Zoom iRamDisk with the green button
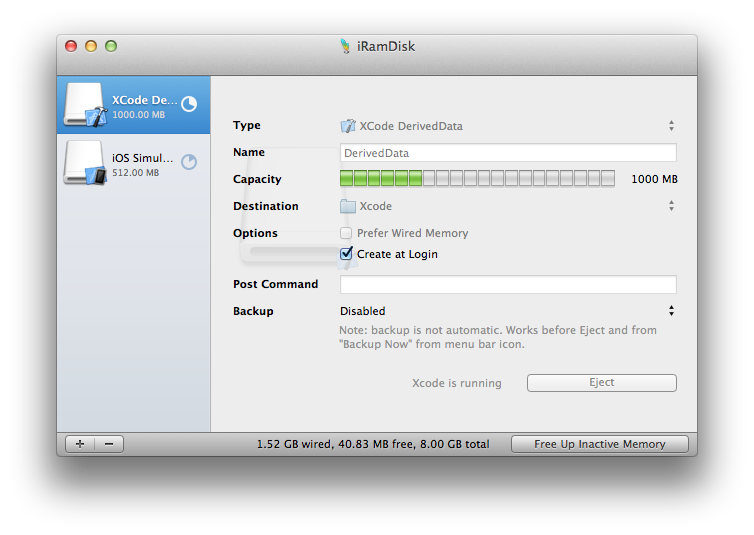The height and width of the screenshot is (535, 754). (111, 46)
